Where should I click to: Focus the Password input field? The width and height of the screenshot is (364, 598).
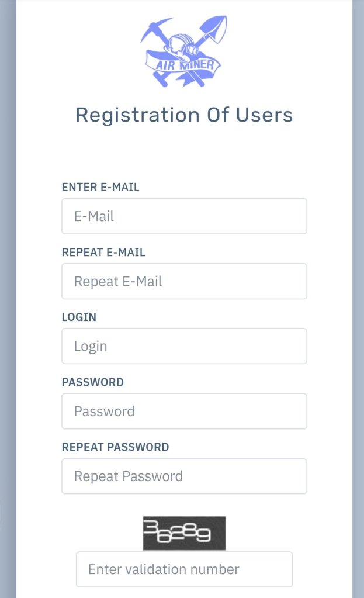[x=184, y=411]
